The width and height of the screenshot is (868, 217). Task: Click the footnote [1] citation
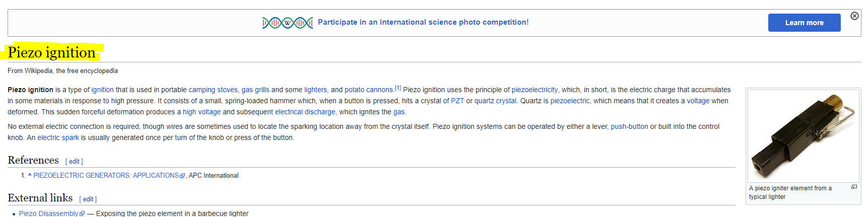[x=398, y=88]
